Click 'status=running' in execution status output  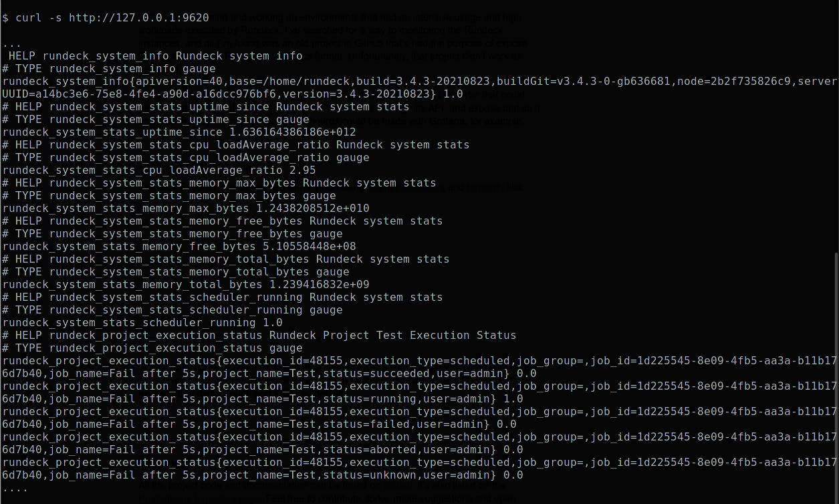click(370, 399)
